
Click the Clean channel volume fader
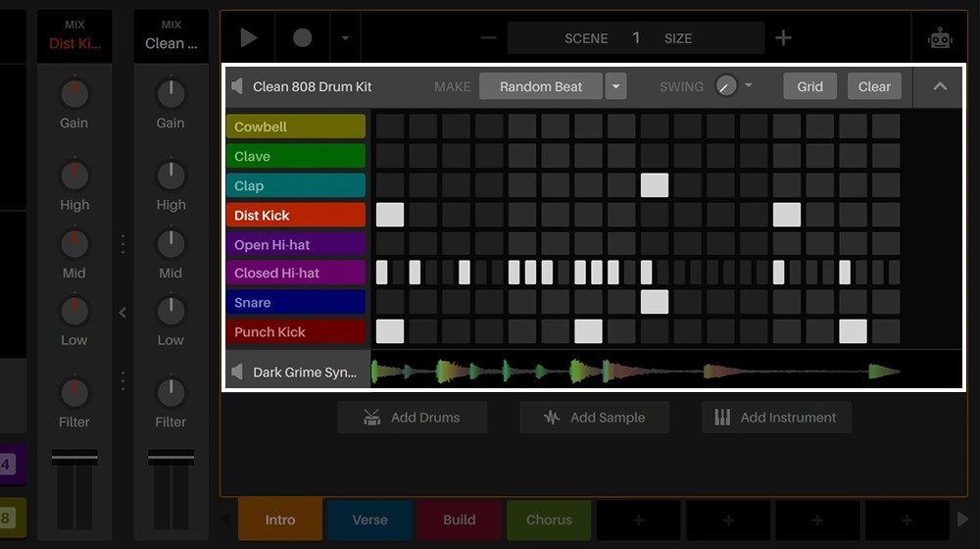(x=171, y=457)
